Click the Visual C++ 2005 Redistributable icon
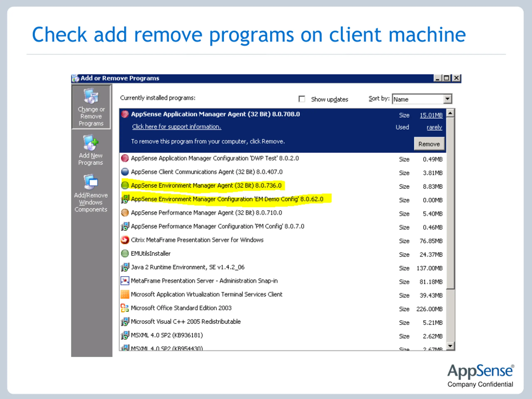Screen dimensions: 532x399 point(125,321)
